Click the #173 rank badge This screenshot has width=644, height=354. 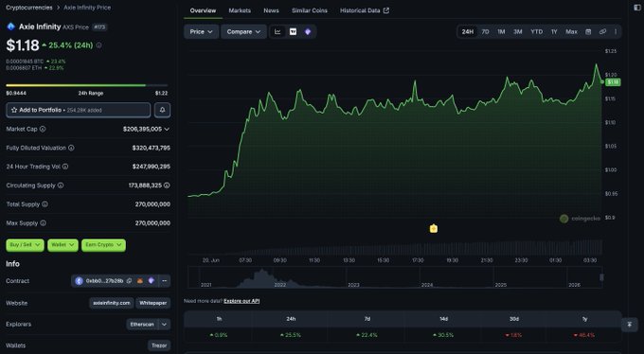pos(99,27)
